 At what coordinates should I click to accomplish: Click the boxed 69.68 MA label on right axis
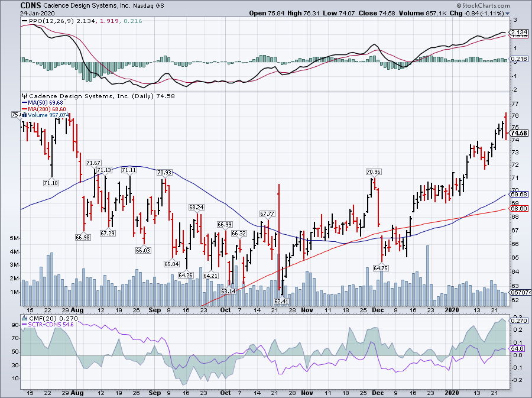pos(520,194)
